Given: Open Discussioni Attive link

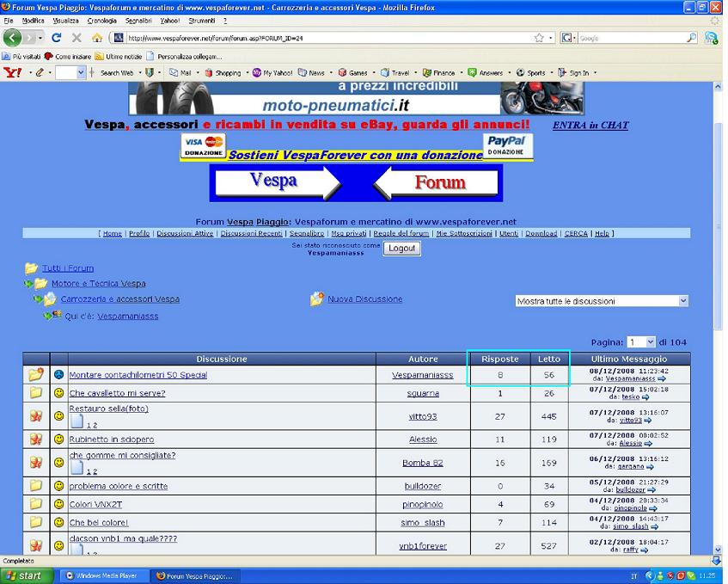Looking at the screenshot, I should click(x=185, y=233).
